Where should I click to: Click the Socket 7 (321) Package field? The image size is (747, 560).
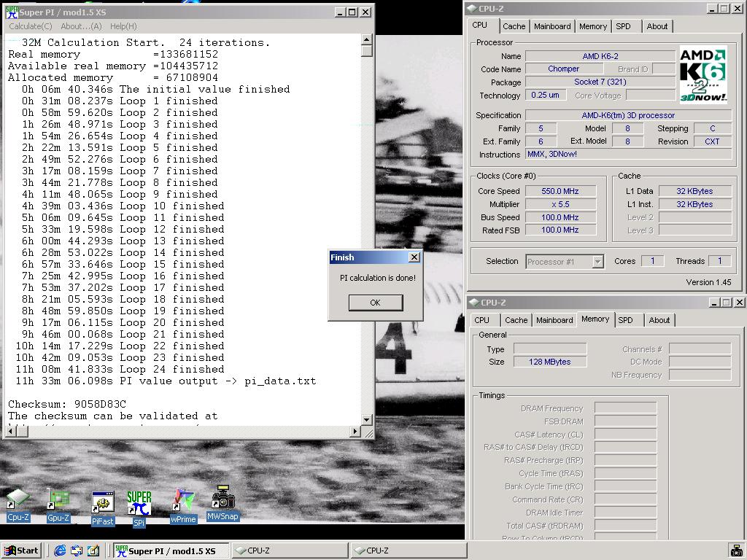click(600, 82)
